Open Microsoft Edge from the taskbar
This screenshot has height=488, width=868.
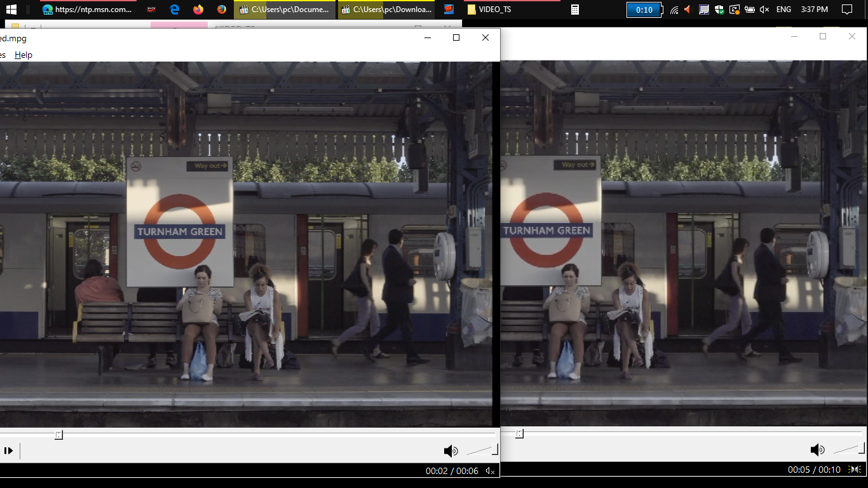click(x=175, y=10)
